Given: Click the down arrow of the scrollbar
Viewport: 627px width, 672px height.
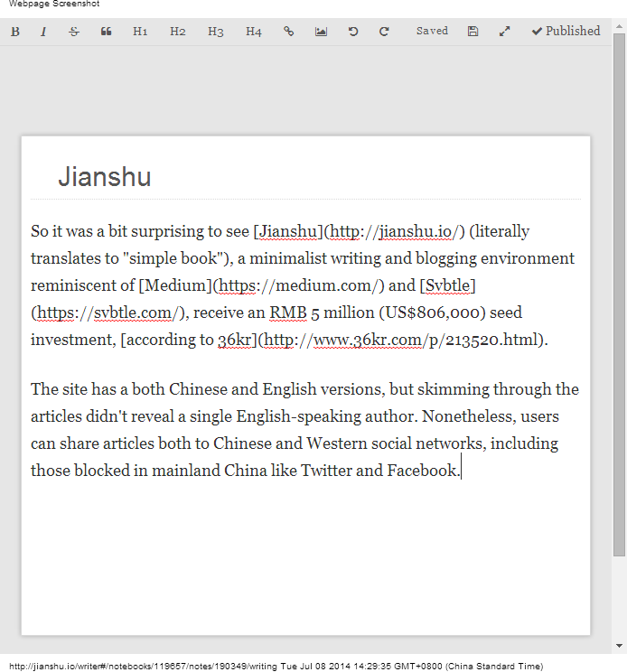Looking at the screenshot, I should pyautogui.click(x=619, y=646).
